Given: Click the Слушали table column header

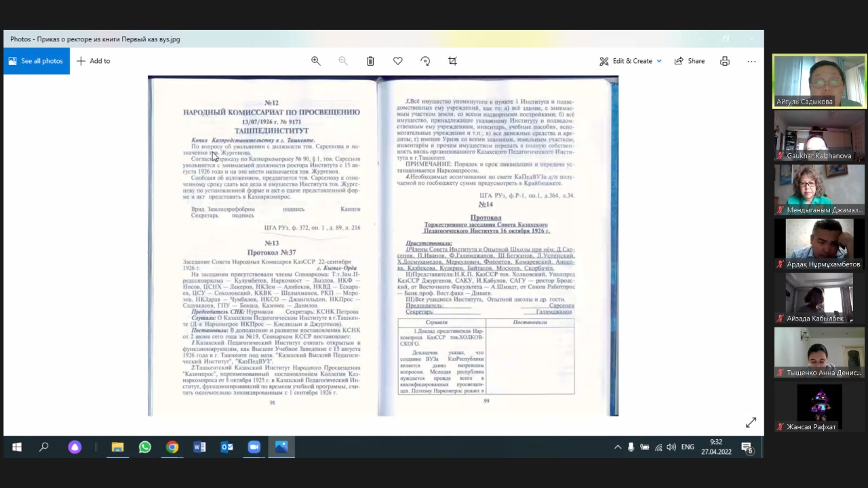Looking at the screenshot, I should (436, 323).
